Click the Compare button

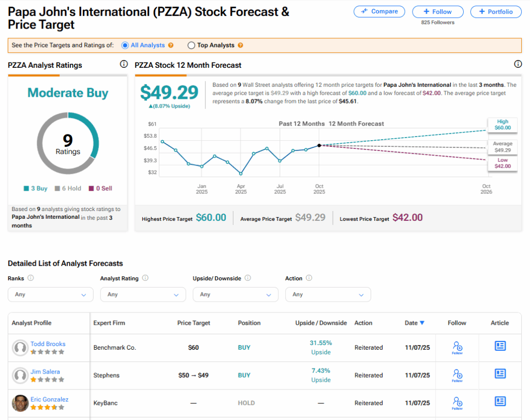point(379,11)
